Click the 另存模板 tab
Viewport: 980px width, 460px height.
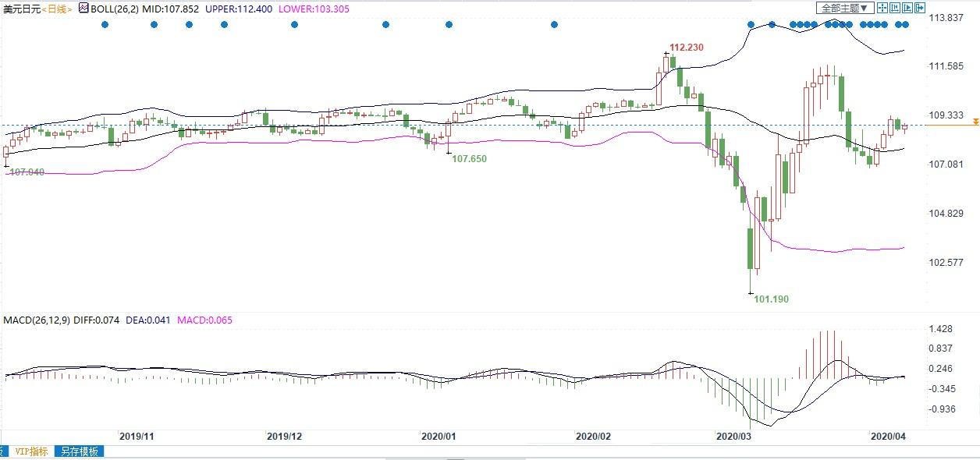click(x=80, y=451)
